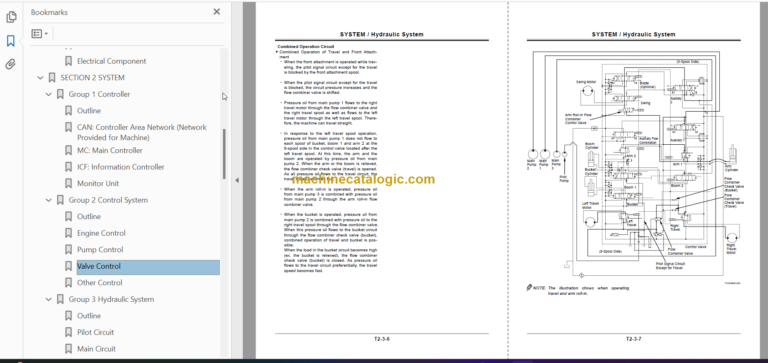Jump to ICF: Information Controller bookmark
Viewport: 768px width, 363px height.
tap(120, 167)
